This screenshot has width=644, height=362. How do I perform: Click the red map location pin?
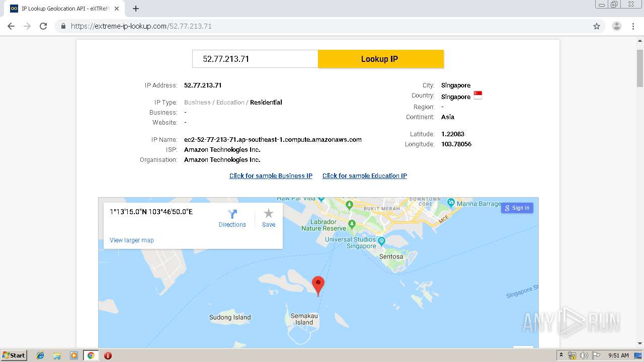click(x=318, y=286)
